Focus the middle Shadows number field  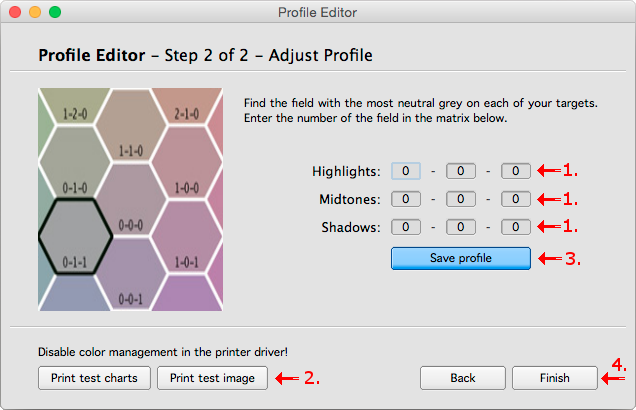coord(460,227)
